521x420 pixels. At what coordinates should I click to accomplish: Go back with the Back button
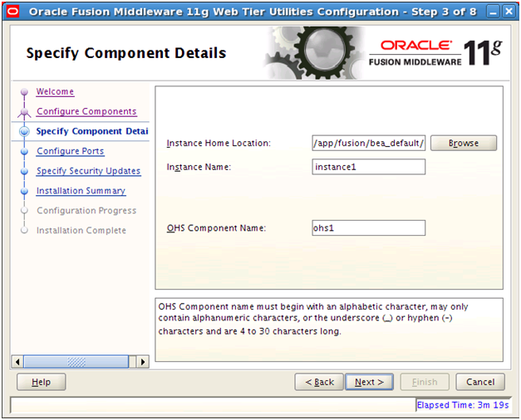click(x=319, y=382)
